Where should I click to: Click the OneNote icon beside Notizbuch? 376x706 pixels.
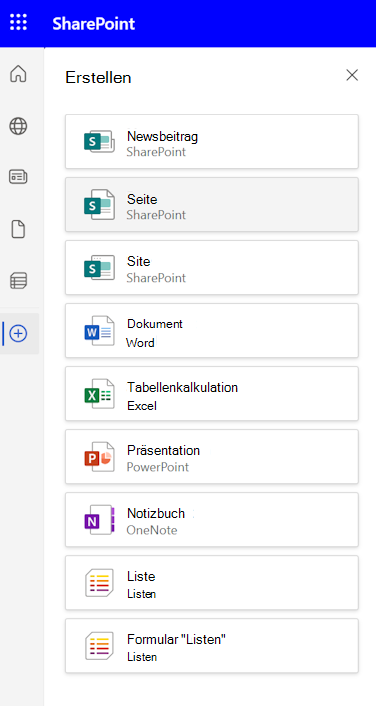[x=99, y=520]
